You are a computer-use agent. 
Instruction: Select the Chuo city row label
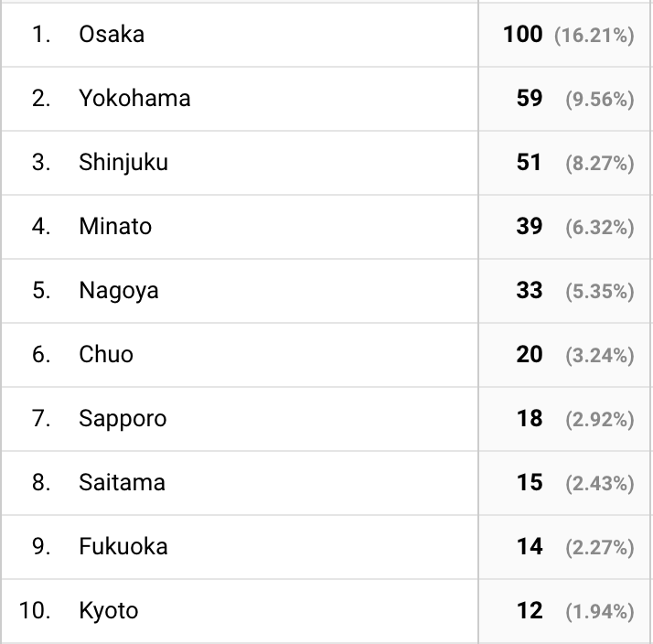coord(106,355)
